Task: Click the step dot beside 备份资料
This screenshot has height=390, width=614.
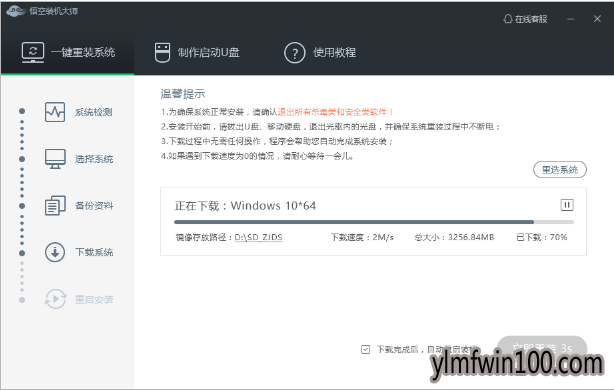Action: (22, 206)
